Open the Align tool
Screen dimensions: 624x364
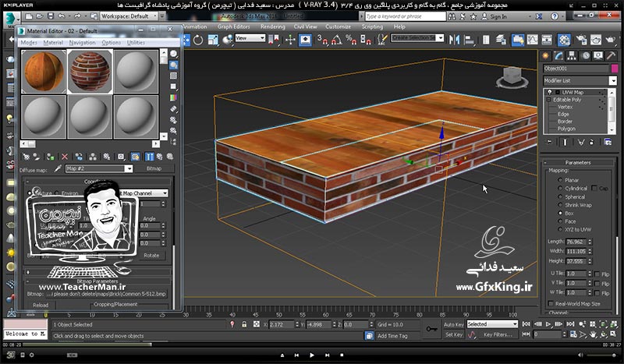(x=470, y=40)
